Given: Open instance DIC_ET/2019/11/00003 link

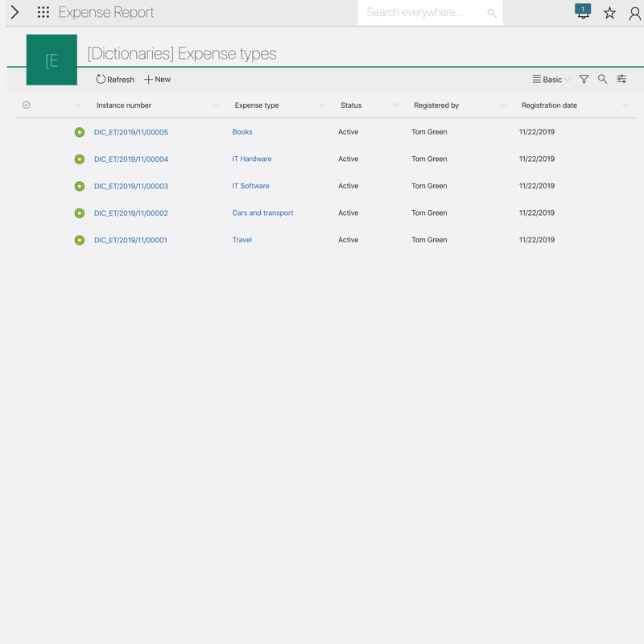Looking at the screenshot, I should [x=131, y=186].
